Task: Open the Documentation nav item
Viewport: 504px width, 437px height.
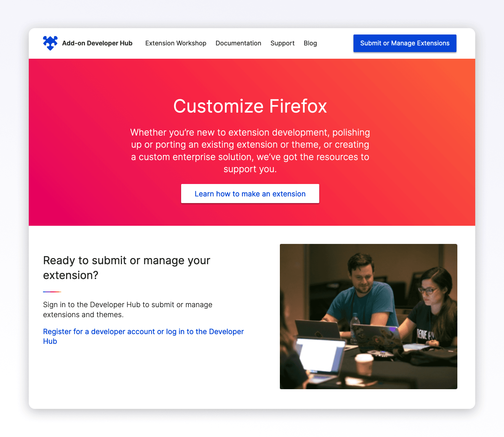Action: point(238,43)
